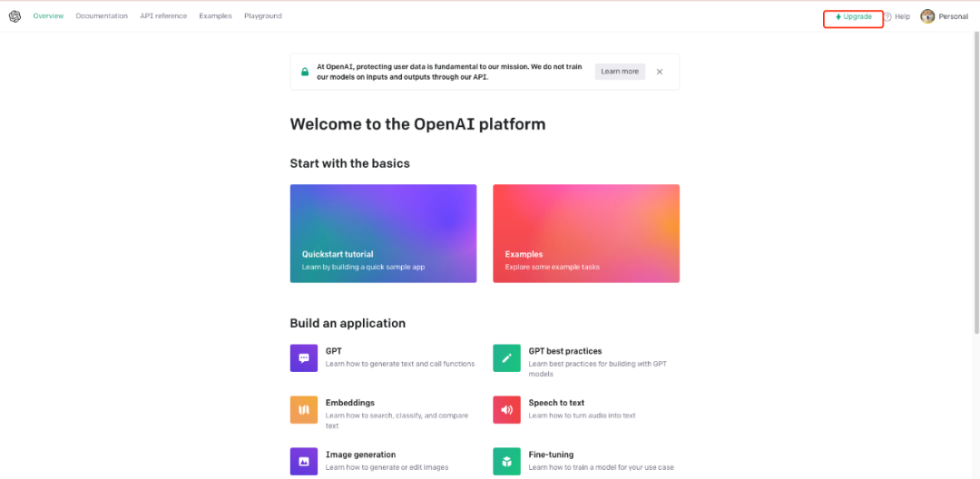Click the 'Start with the basics' heading

pos(350,163)
